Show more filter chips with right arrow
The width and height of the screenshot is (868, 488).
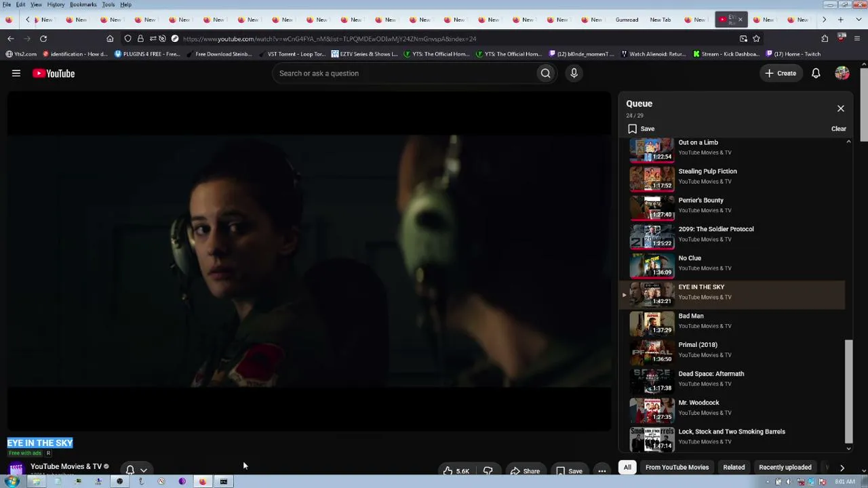(x=842, y=467)
